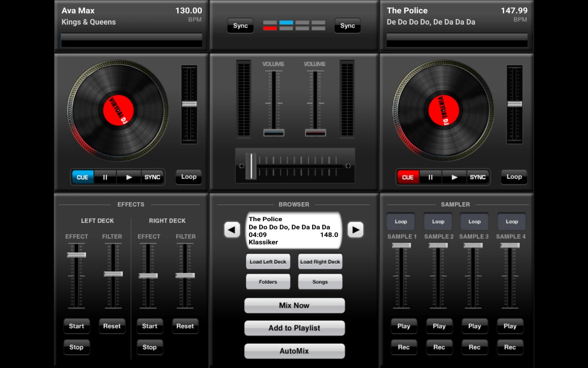Image resolution: width=588 pixels, height=368 pixels.
Task: Toggle Loop for Sample 1
Action: coord(401,221)
